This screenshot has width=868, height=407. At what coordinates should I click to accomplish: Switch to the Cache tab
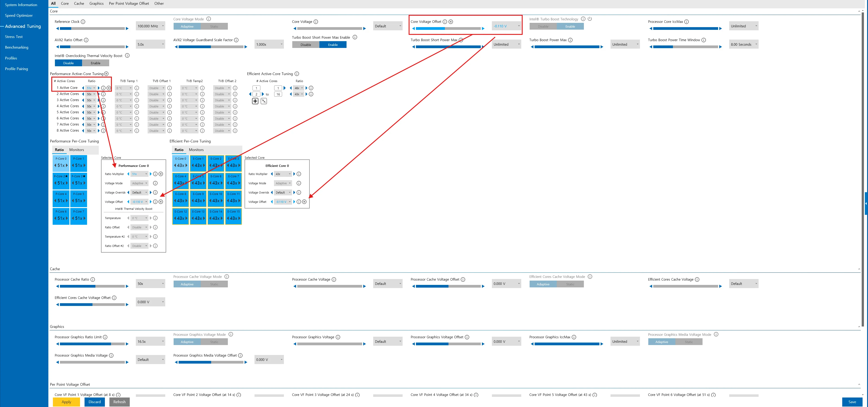pos(79,3)
